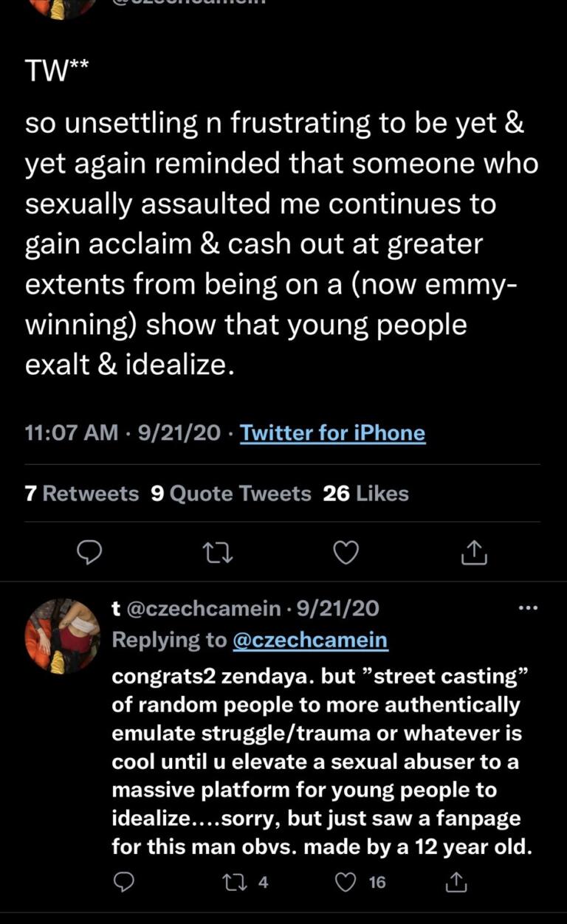
Task: Open the reply author handle t @czechcamein
Action: (x=196, y=609)
